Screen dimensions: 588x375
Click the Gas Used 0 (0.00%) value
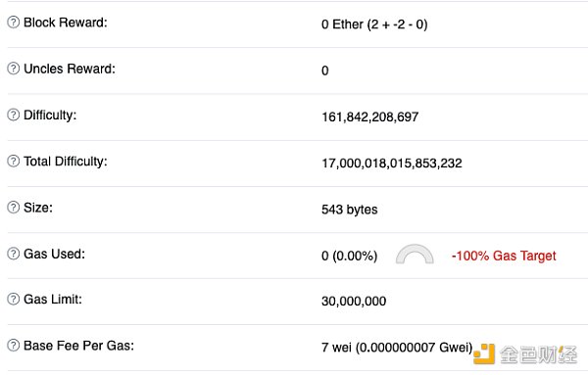(x=349, y=256)
